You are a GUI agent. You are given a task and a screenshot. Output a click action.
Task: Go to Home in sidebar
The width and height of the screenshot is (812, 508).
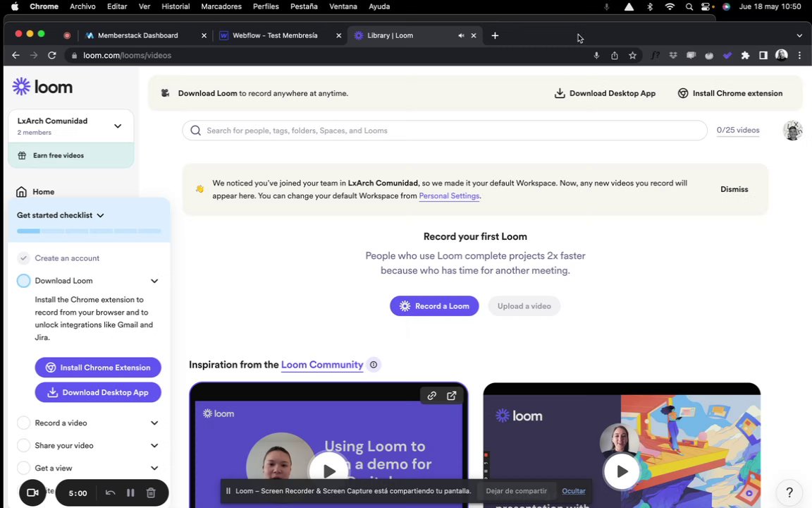tap(44, 192)
